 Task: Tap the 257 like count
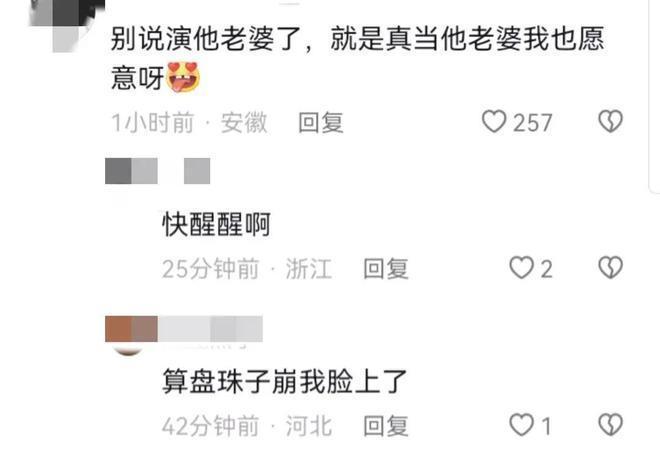tap(532, 123)
